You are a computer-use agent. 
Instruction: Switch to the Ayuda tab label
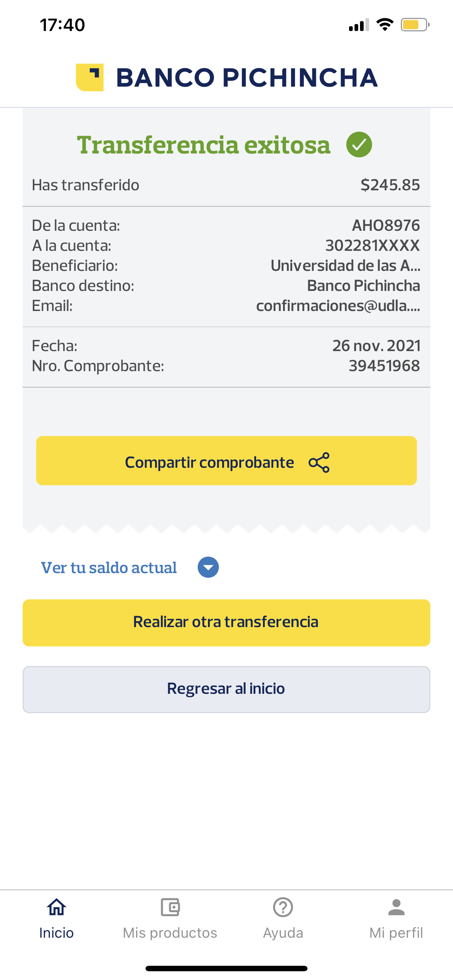283,933
